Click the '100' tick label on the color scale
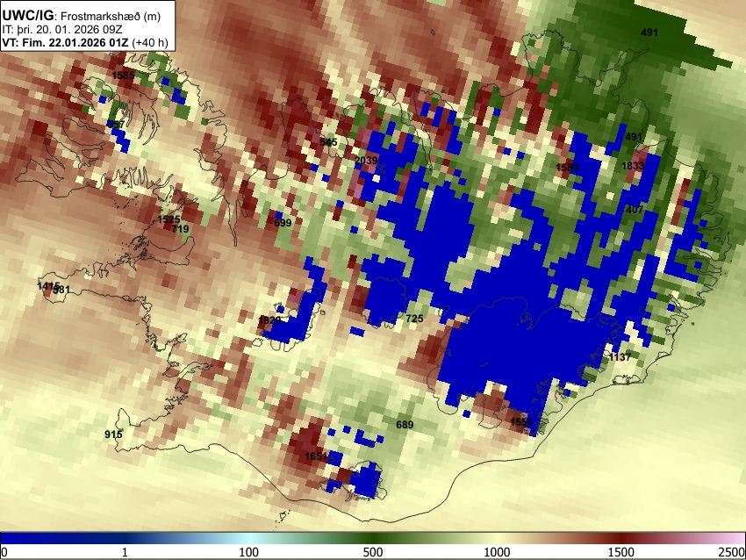Image resolution: width=746 pixels, height=560 pixels. [x=249, y=552]
